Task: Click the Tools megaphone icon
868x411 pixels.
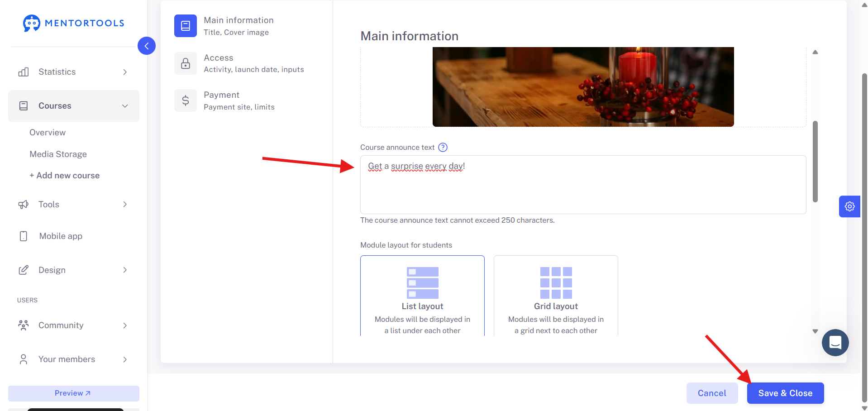Action: [x=24, y=205]
